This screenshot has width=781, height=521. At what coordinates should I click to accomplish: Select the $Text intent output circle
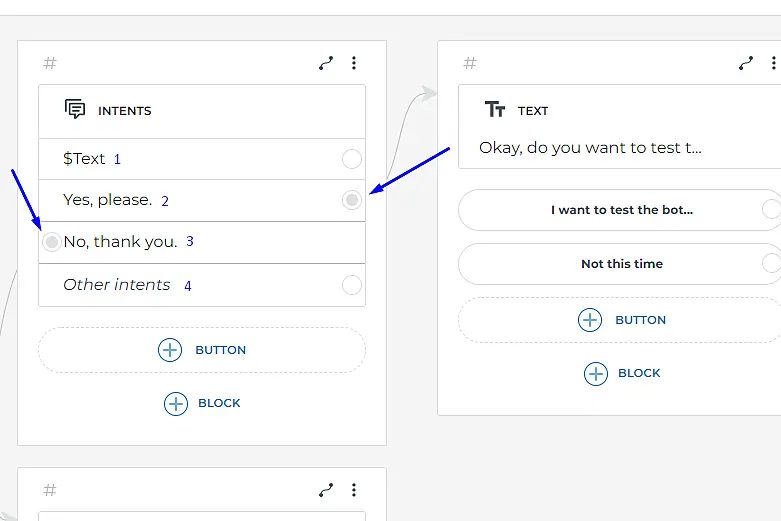tap(351, 159)
